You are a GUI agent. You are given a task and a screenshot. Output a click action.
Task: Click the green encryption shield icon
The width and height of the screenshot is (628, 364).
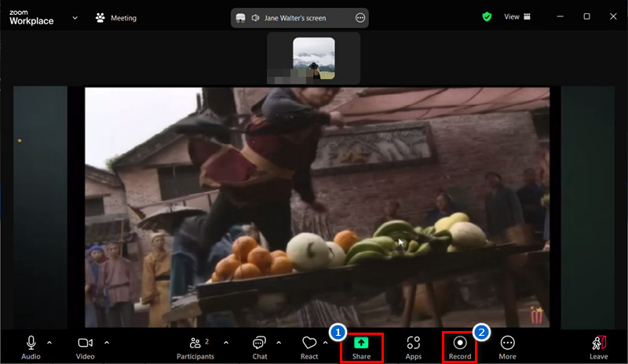487,16
